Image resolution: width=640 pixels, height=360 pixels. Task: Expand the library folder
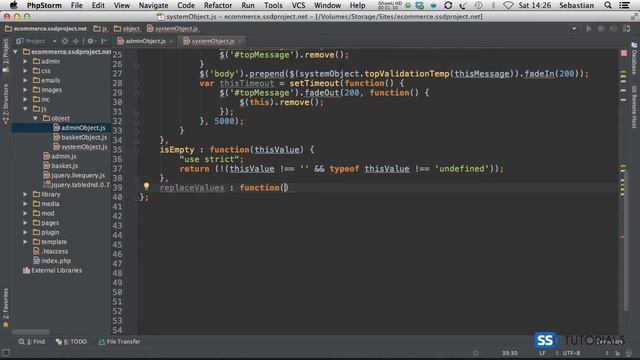click(x=25, y=194)
